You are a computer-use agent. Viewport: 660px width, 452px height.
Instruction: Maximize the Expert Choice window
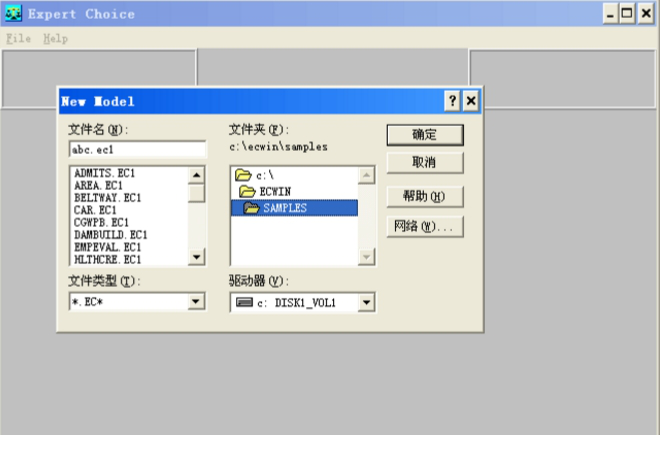(x=627, y=14)
